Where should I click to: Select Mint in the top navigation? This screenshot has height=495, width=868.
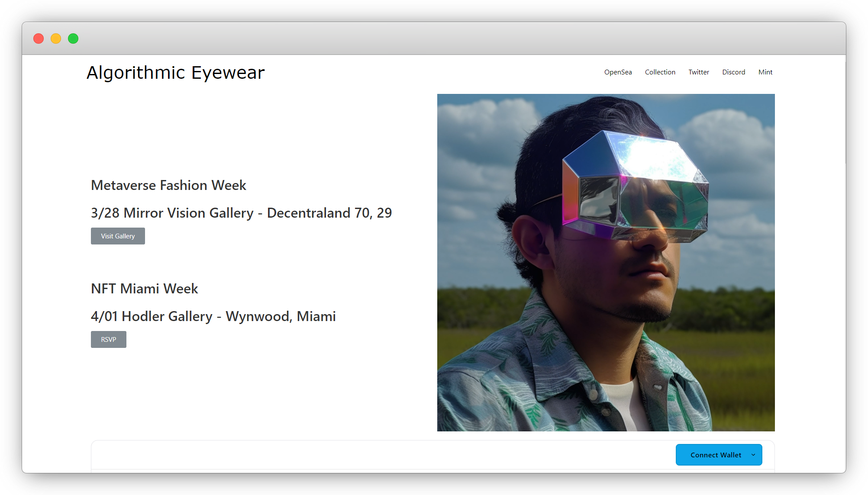(765, 72)
